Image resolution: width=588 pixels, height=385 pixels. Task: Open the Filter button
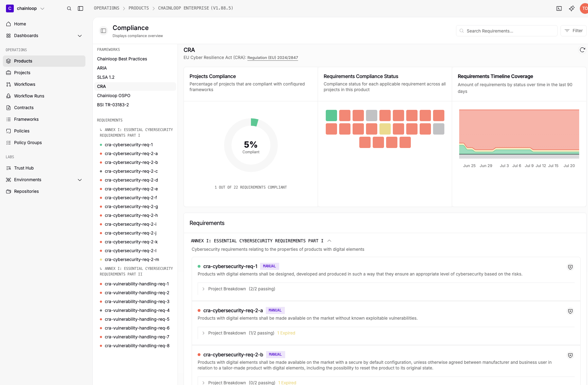pos(574,31)
